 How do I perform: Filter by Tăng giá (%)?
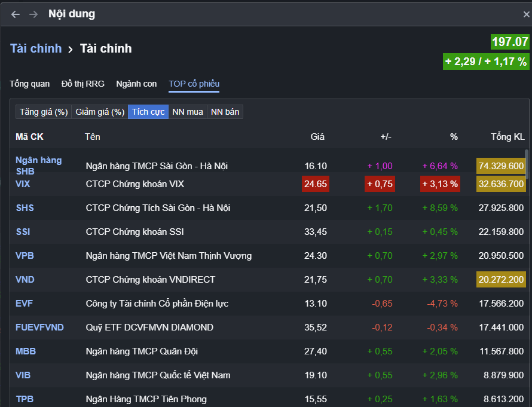click(44, 112)
